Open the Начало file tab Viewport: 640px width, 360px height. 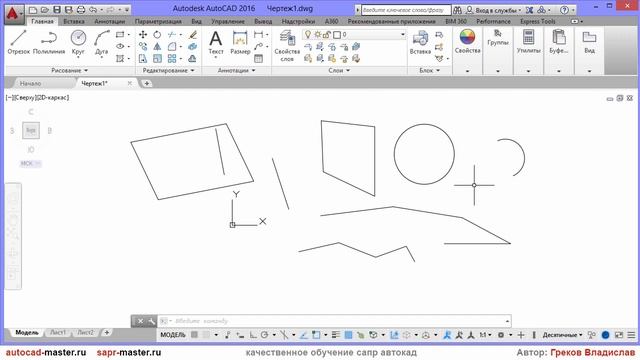click(x=31, y=83)
